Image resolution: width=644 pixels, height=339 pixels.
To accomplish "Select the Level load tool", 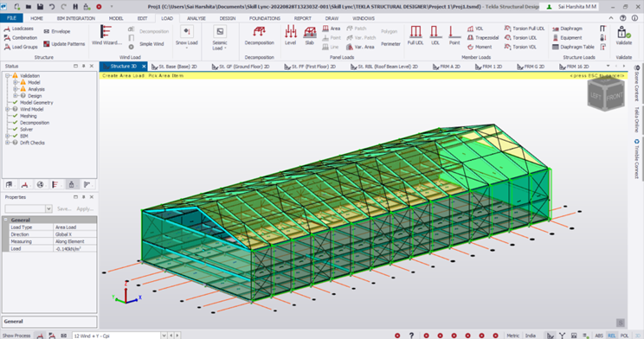I will [290, 35].
